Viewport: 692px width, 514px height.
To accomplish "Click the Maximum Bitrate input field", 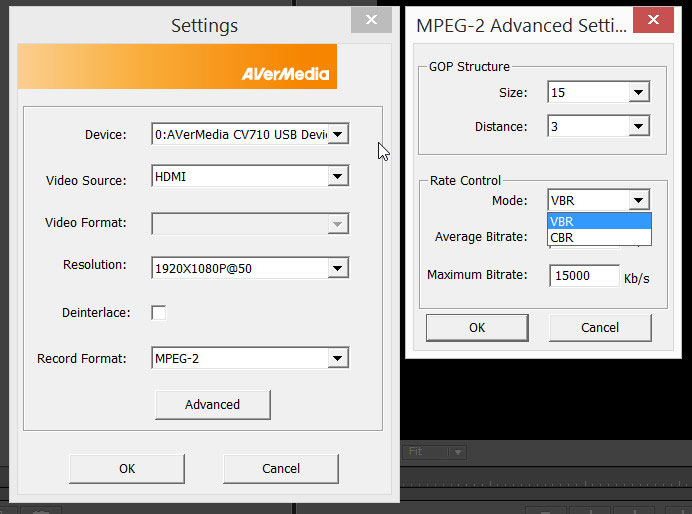I will point(584,275).
